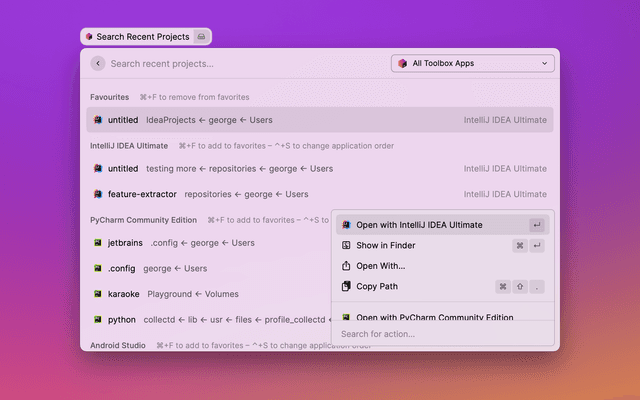Image resolution: width=640 pixels, height=400 pixels.
Task: Click the back arrow button
Action: tap(98, 63)
